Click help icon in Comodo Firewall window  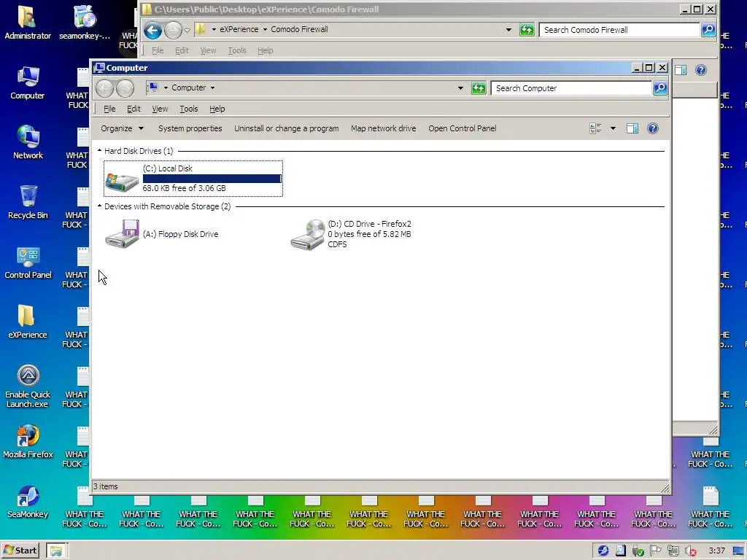pos(701,70)
